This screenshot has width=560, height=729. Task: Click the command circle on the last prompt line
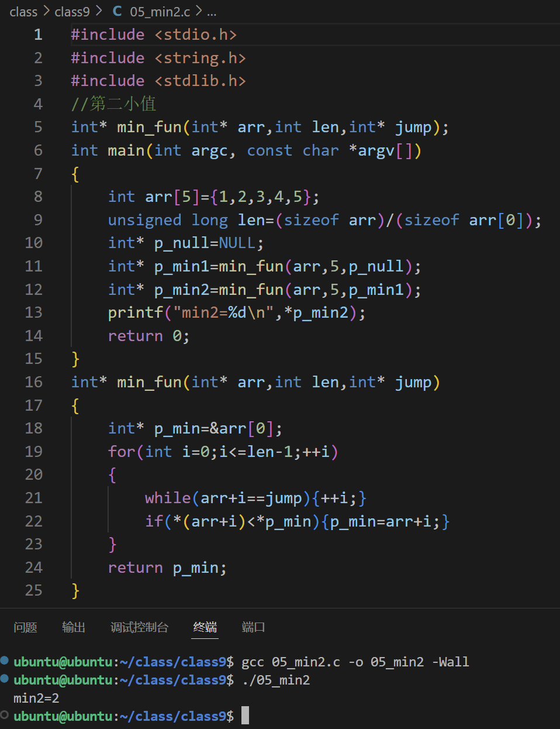click(5, 716)
